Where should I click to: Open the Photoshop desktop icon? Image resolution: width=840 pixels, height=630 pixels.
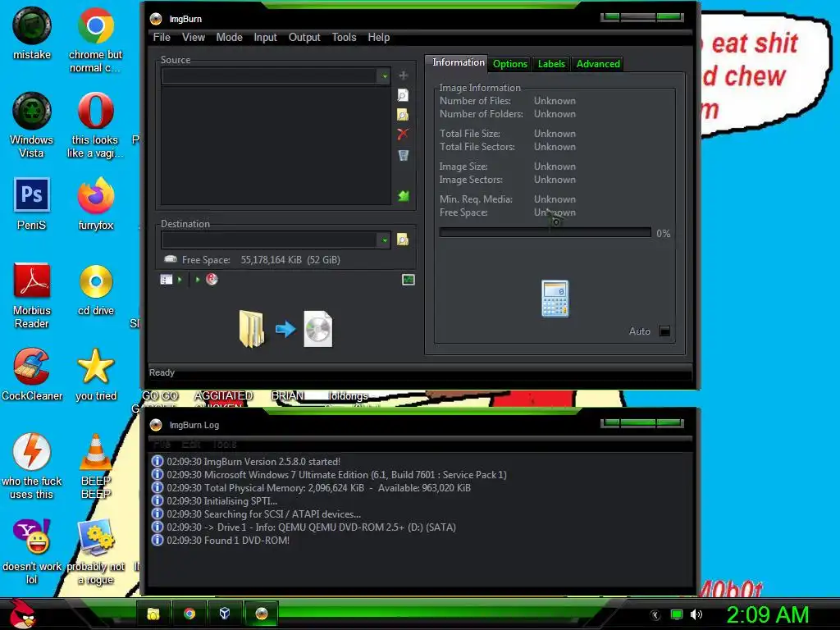click(x=32, y=203)
